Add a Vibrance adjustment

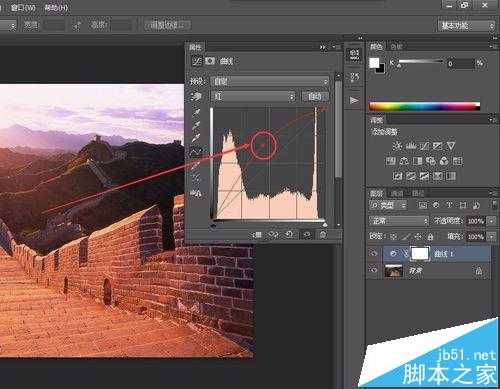(451, 146)
